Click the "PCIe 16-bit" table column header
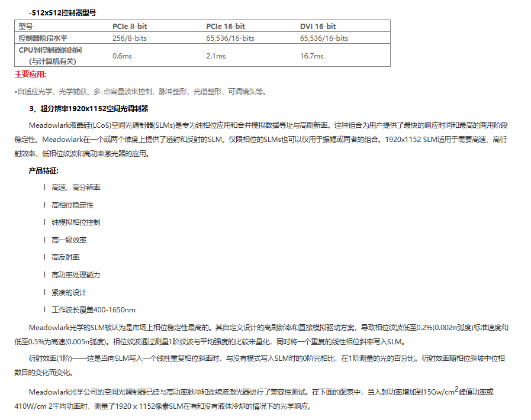 (226, 27)
